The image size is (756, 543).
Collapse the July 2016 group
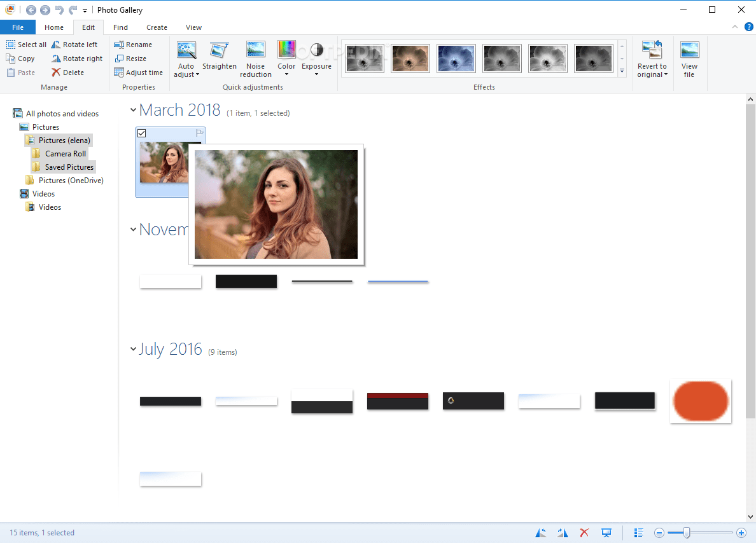coord(133,348)
